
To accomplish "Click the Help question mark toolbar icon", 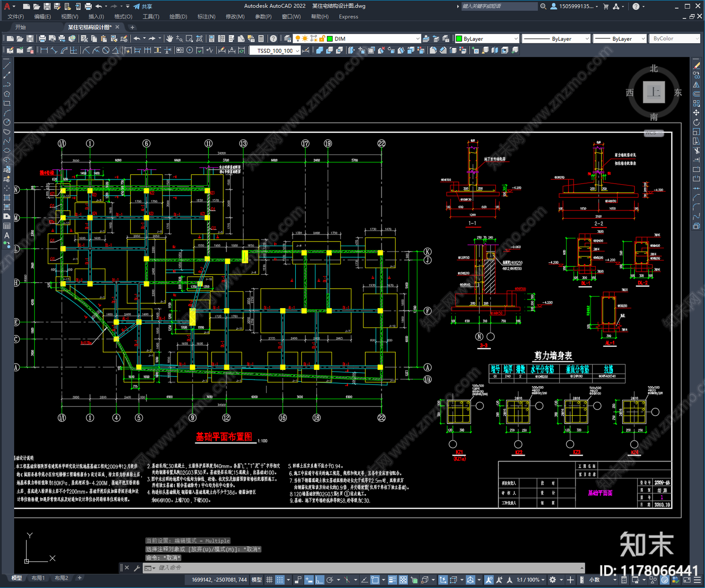I will coord(273,39).
